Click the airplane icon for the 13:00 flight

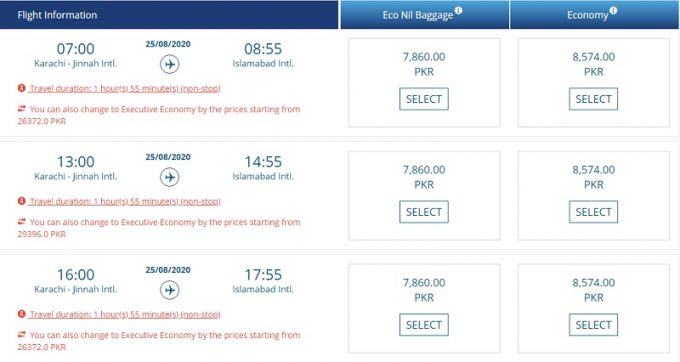[x=170, y=177]
